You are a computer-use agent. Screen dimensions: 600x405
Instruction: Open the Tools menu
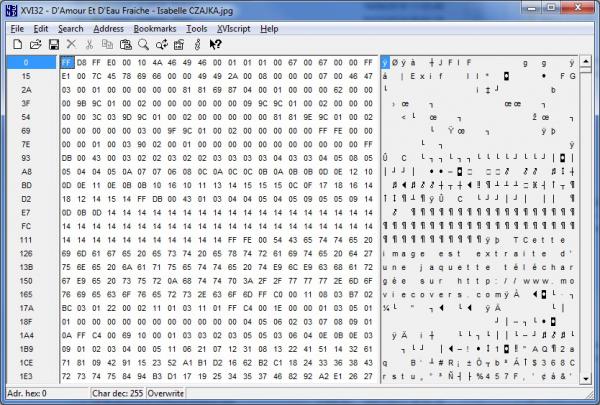[x=196, y=28]
